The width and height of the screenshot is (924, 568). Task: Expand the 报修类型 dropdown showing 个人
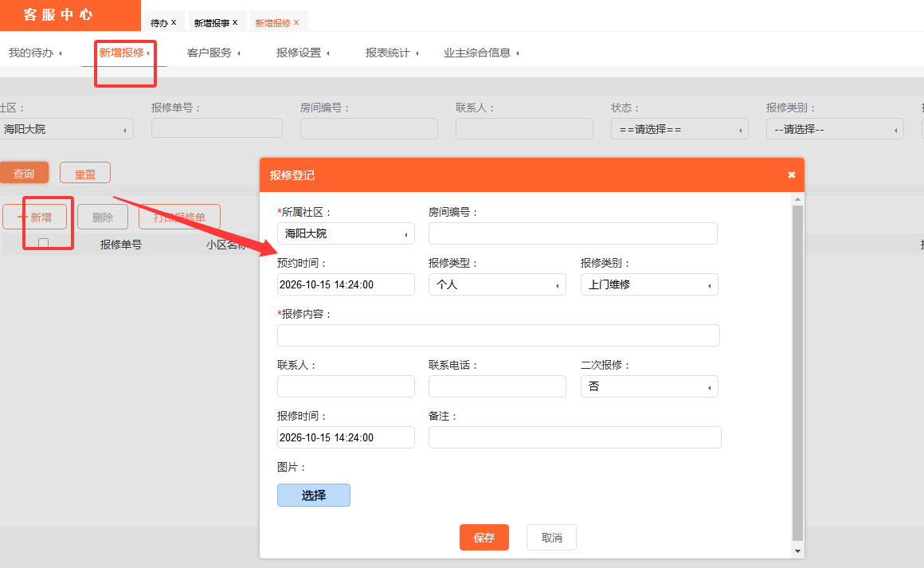tap(497, 284)
